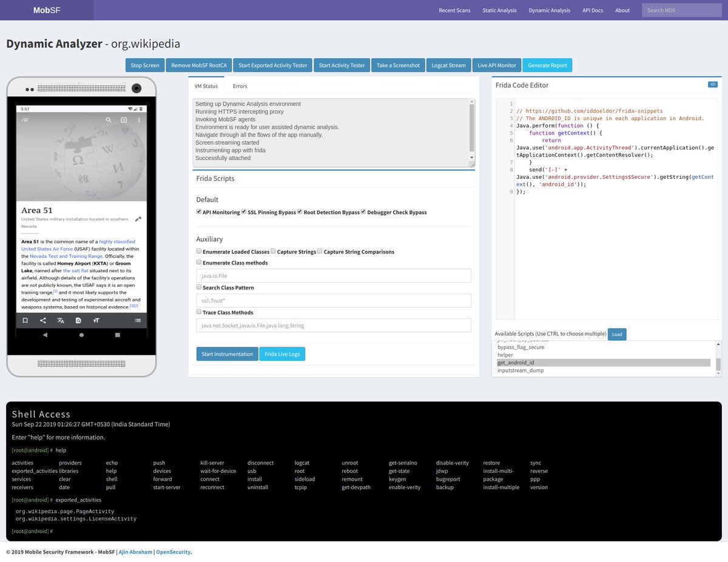Enable the Capture Strings checkbox
Viewport: 728px width, 562px height.
pos(273,250)
